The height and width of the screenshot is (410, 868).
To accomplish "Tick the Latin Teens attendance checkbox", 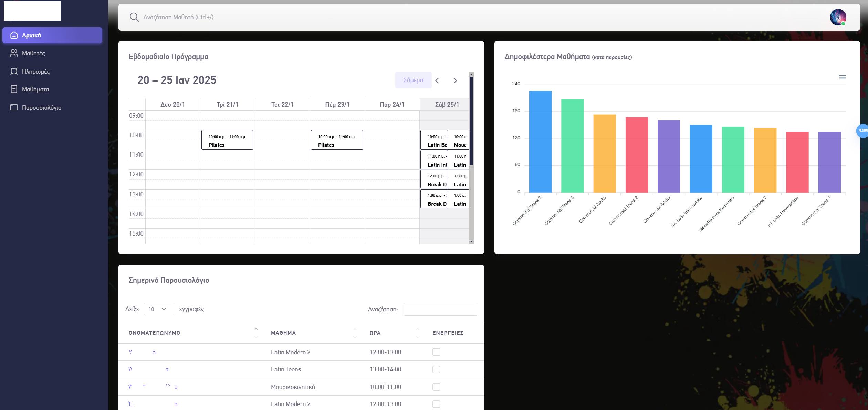I will coord(436,369).
